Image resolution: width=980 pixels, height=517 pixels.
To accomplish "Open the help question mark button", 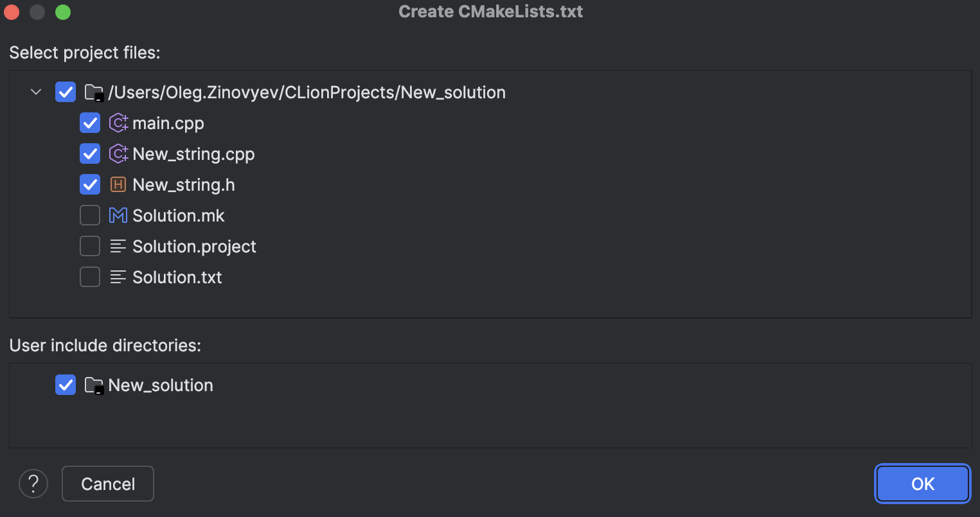I will coord(33,484).
